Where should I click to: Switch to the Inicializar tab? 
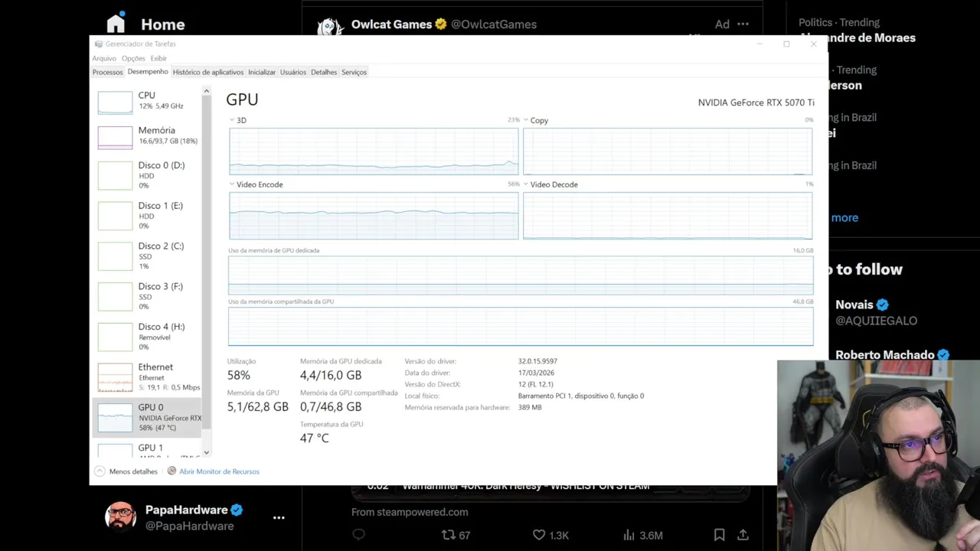click(262, 72)
